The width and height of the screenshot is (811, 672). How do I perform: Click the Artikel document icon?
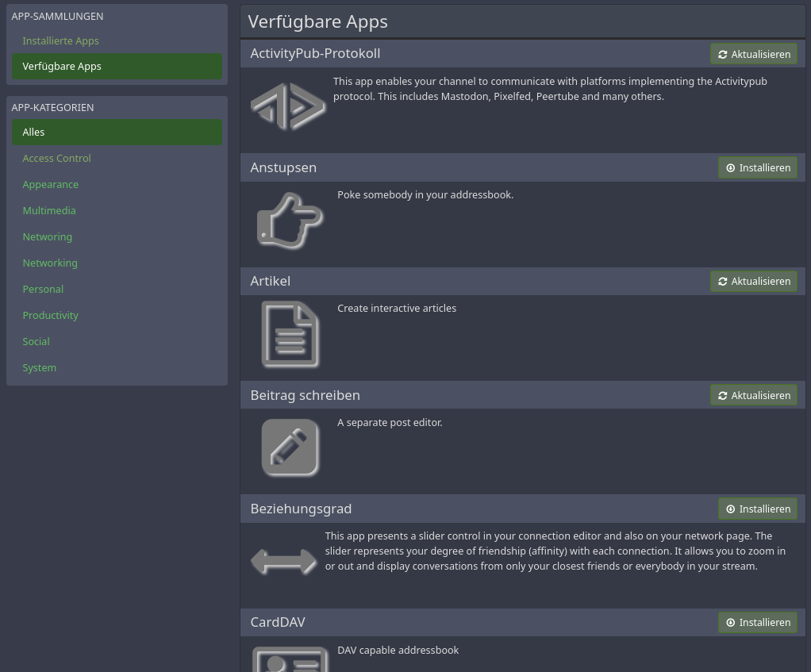coord(290,334)
